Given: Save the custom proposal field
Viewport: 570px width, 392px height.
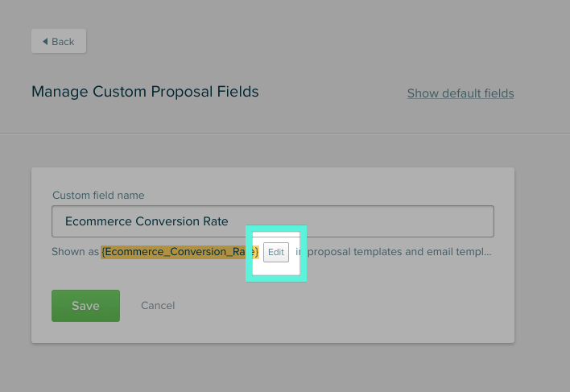Looking at the screenshot, I should 86,306.
